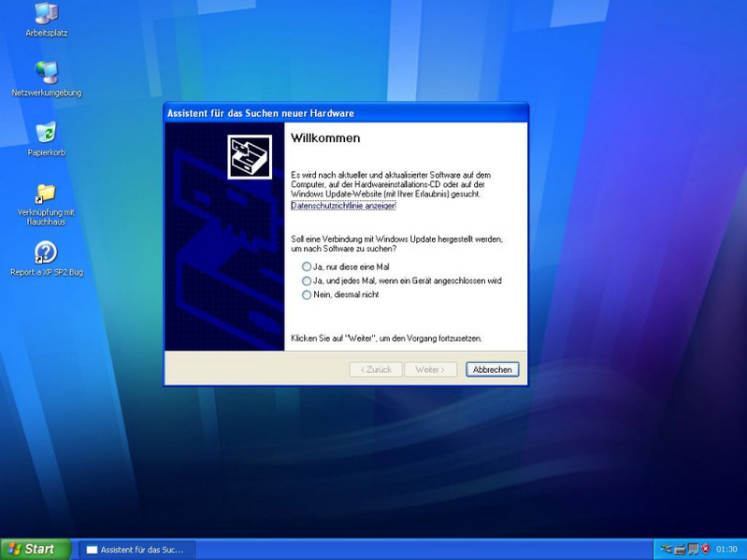Click the 'Klicken Sie auf Weiter' instruction text
This screenshot has height=560, width=747.
[x=386, y=338]
